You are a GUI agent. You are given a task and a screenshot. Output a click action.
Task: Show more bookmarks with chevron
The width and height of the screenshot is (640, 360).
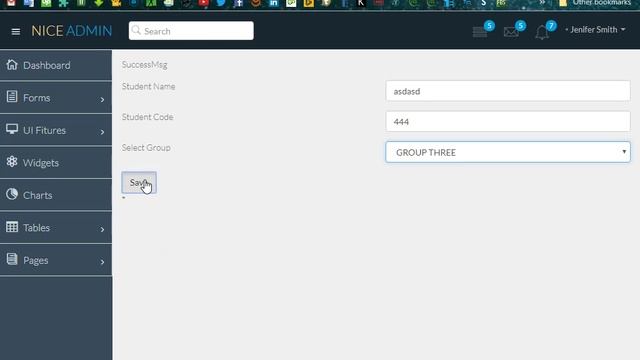click(542, 3)
